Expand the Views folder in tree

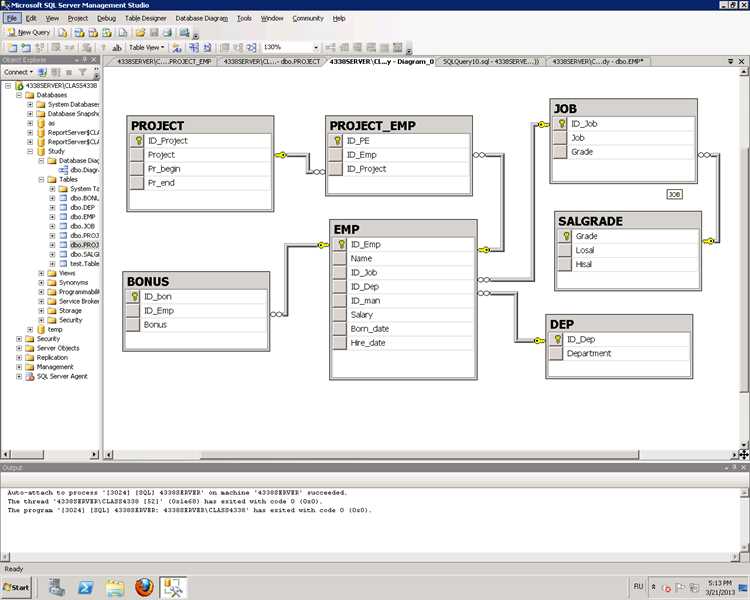(41, 273)
